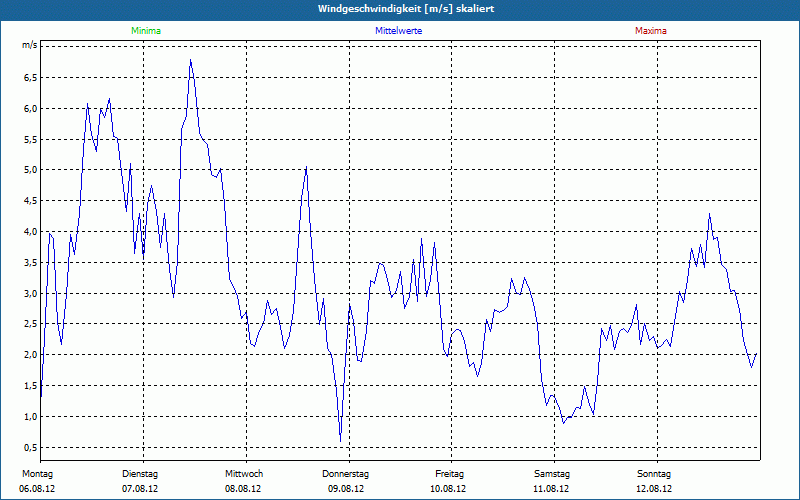Click the m/s axis unit label
This screenshot has height=500, width=800.
[30, 45]
